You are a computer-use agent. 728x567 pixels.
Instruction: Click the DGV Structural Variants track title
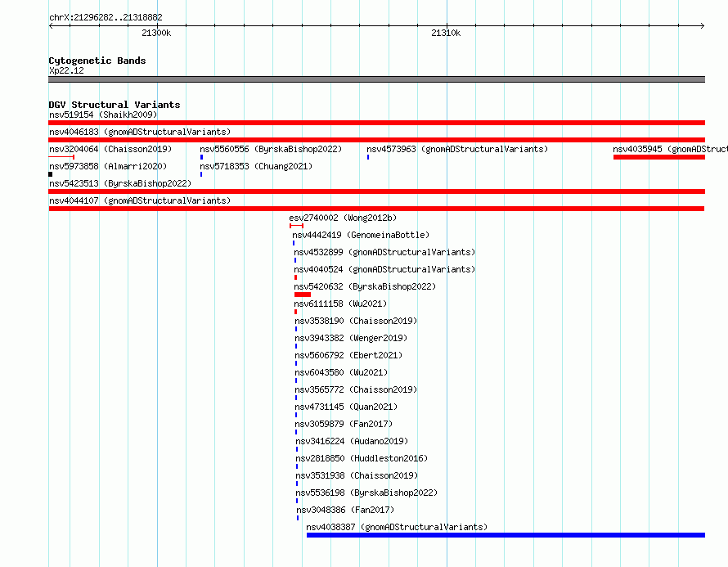point(115,105)
